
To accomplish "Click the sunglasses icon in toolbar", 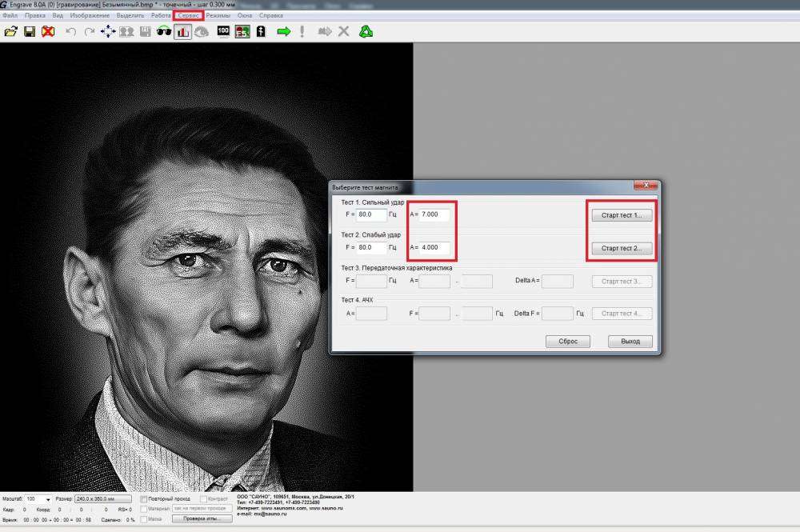I will (x=164, y=32).
